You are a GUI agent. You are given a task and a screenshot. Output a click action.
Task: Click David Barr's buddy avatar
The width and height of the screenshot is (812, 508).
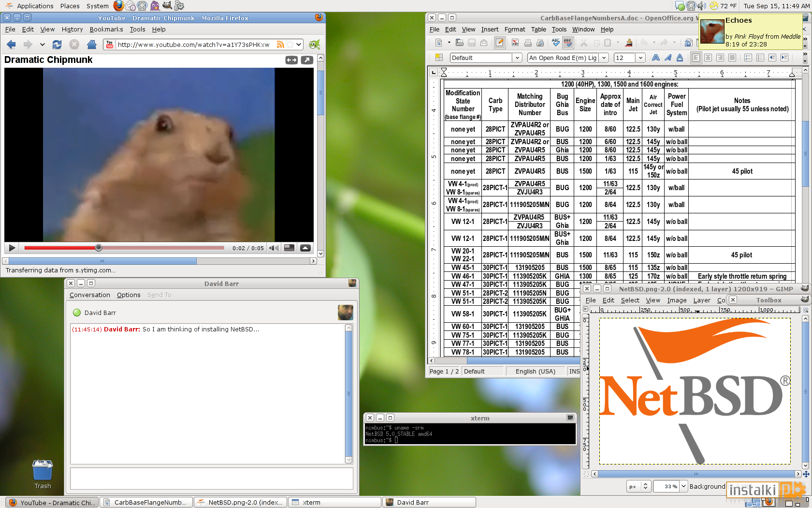coord(345,313)
